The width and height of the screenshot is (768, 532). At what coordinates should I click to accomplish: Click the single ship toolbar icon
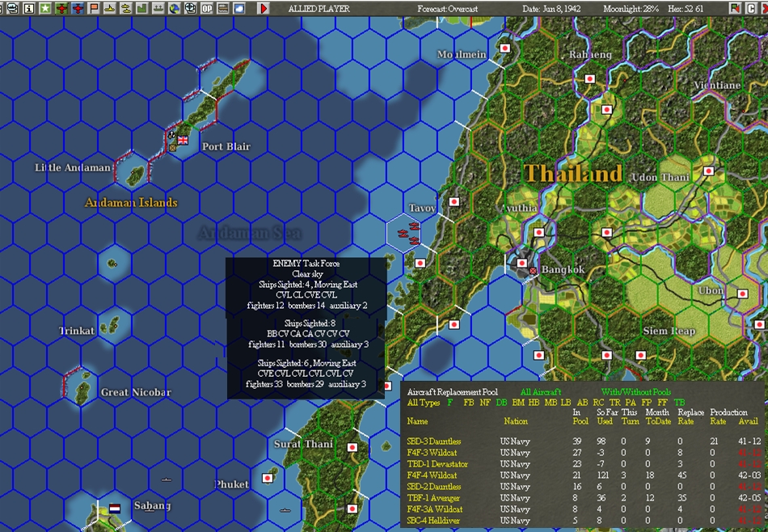(110, 8)
